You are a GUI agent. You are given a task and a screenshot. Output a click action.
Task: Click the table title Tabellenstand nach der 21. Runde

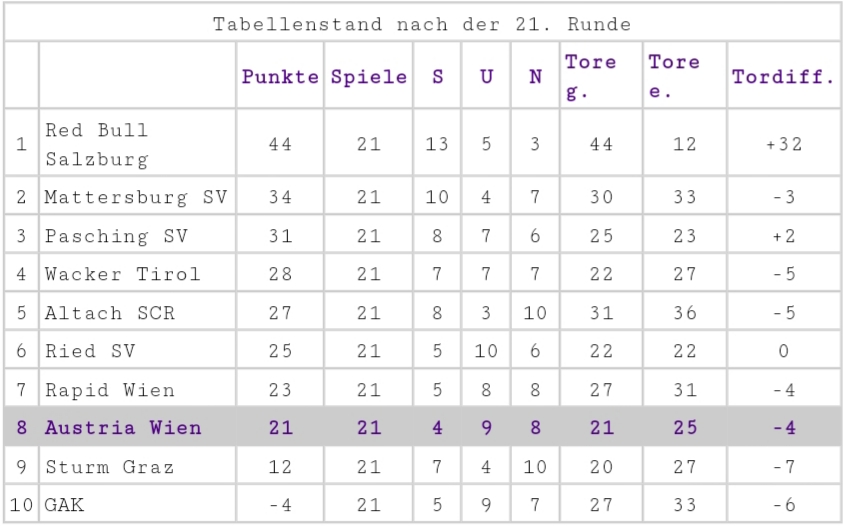[422, 24]
